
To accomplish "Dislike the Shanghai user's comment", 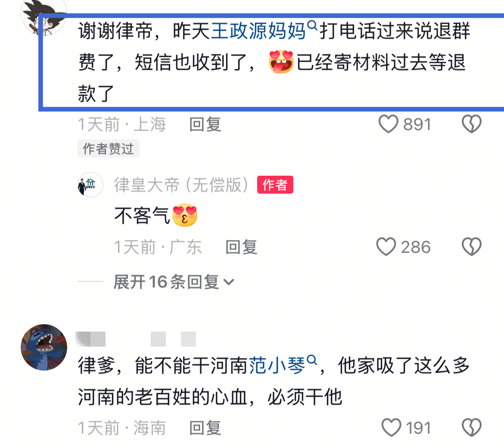I will [472, 124].
